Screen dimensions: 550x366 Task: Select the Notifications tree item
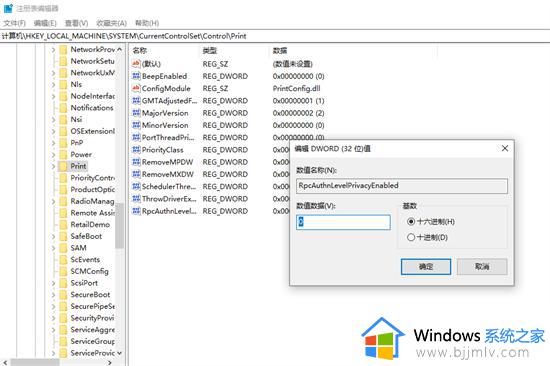click(x=92, y=108)
